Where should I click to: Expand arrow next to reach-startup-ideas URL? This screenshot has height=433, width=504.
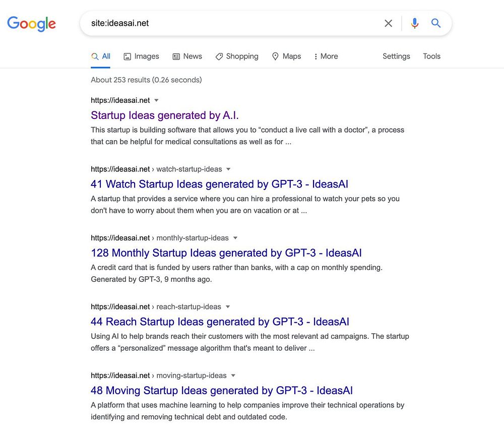[228, 306]
